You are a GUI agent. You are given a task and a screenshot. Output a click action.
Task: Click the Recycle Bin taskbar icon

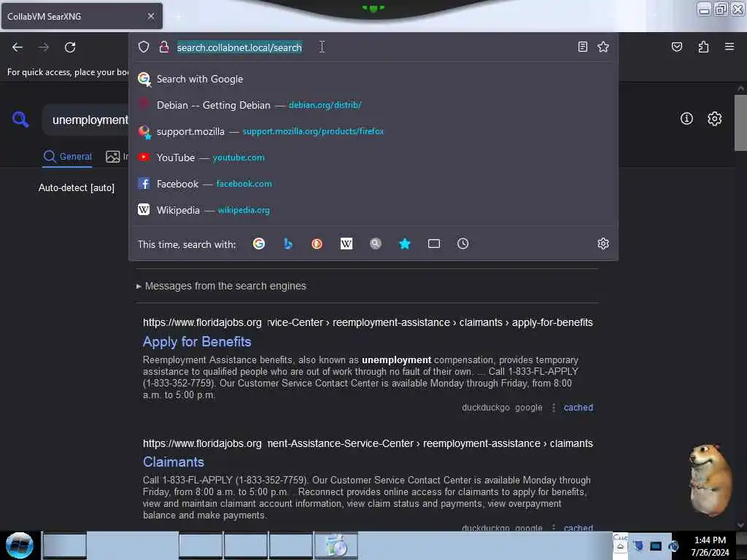336,545
